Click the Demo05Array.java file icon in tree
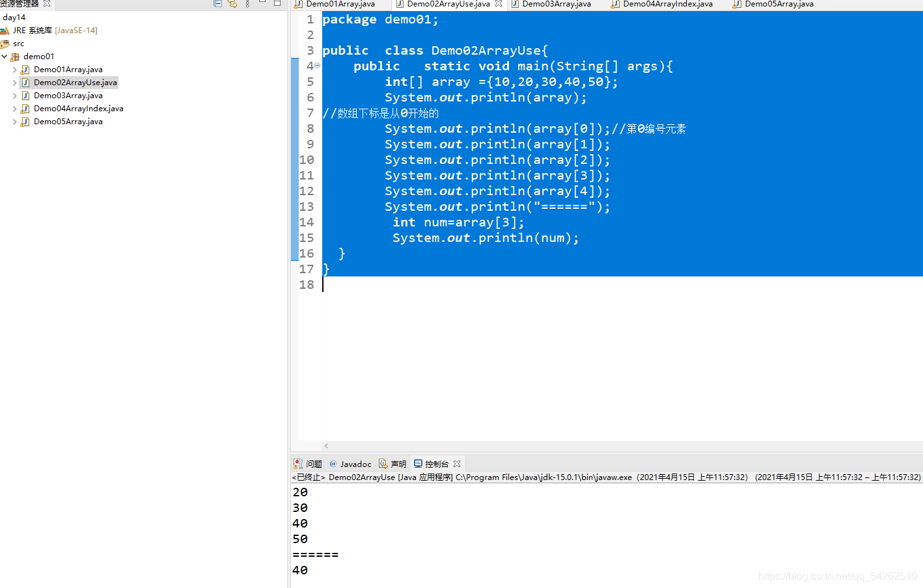 pos(25,122)
